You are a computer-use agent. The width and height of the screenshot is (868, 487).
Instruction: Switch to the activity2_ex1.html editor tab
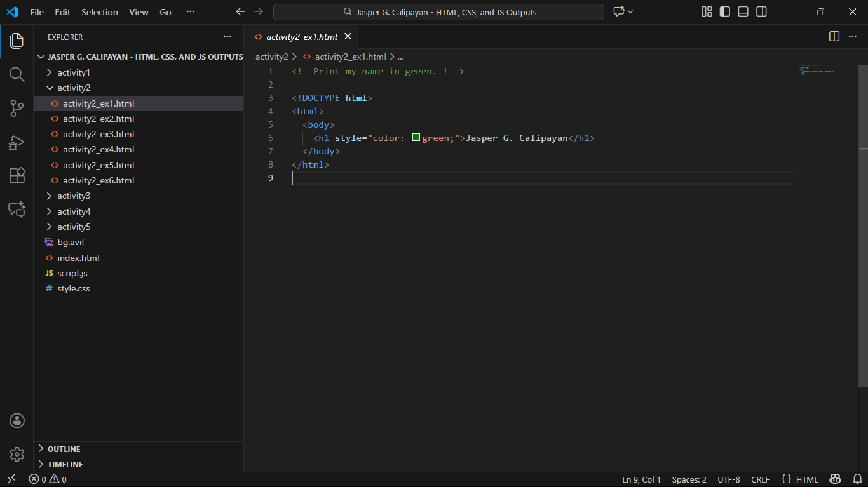(301, 37)
